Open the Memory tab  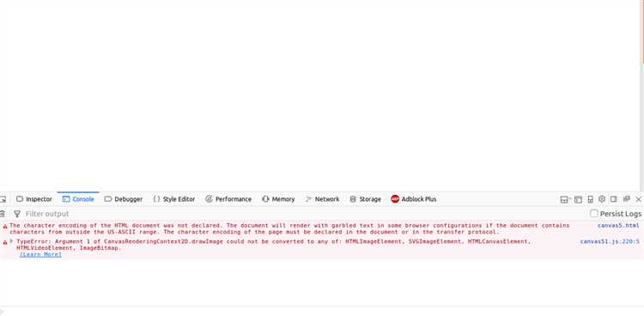[x=278, y=199]
